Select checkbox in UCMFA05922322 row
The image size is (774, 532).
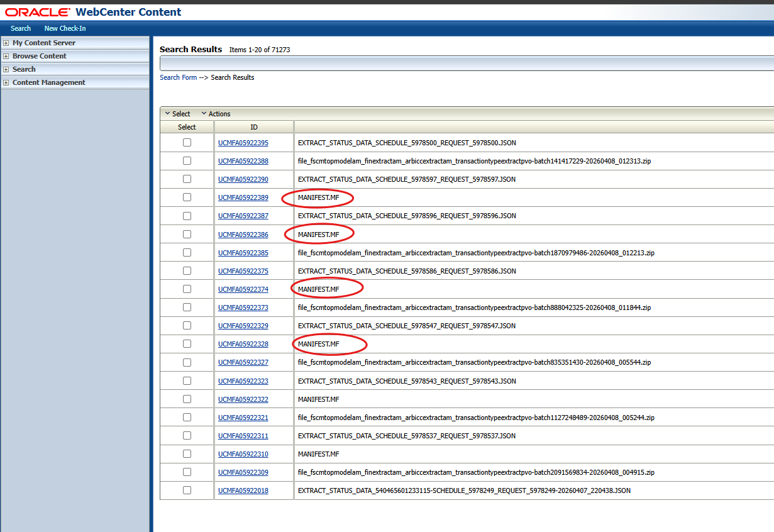(x=187, y=399)
